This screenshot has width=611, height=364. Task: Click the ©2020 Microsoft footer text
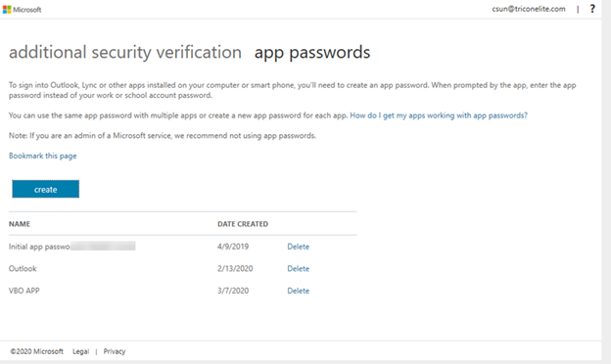point(36,351)
